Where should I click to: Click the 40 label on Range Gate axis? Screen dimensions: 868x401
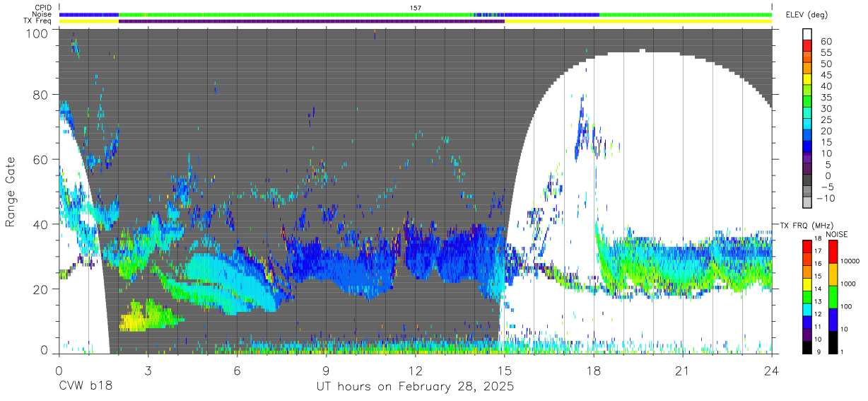point(41,224)
